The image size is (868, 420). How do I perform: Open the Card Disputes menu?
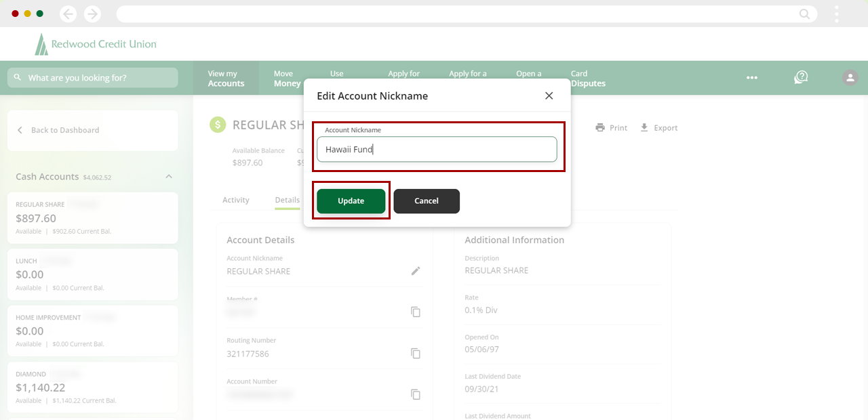588,79
